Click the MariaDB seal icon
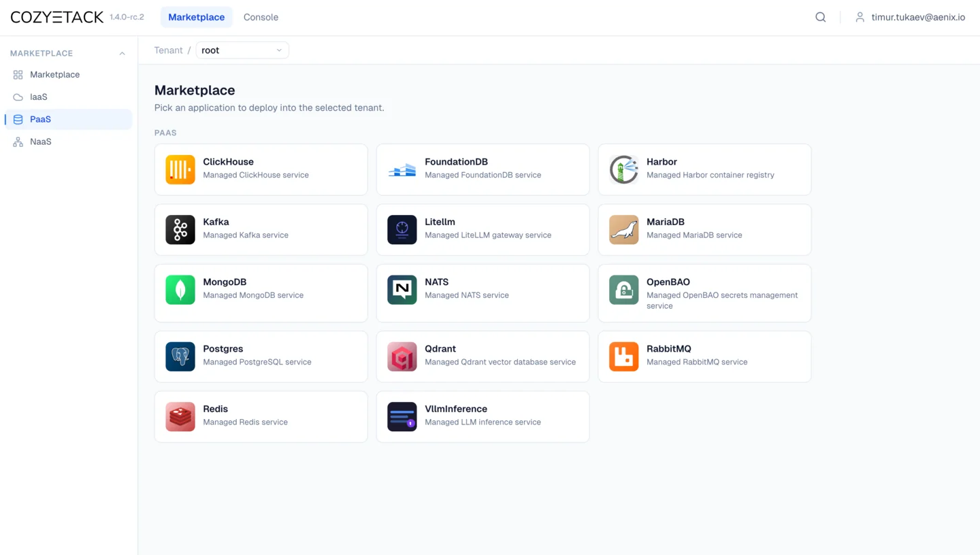980x555 pixels. coord(624,230)
